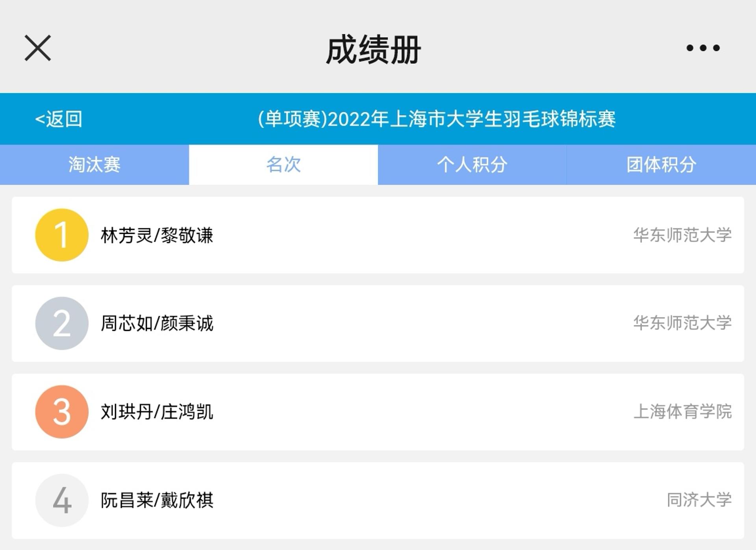Viewport: 756px width, 550px height.
Task: Open the 团体积分 tab
Action: click(661, 164)
